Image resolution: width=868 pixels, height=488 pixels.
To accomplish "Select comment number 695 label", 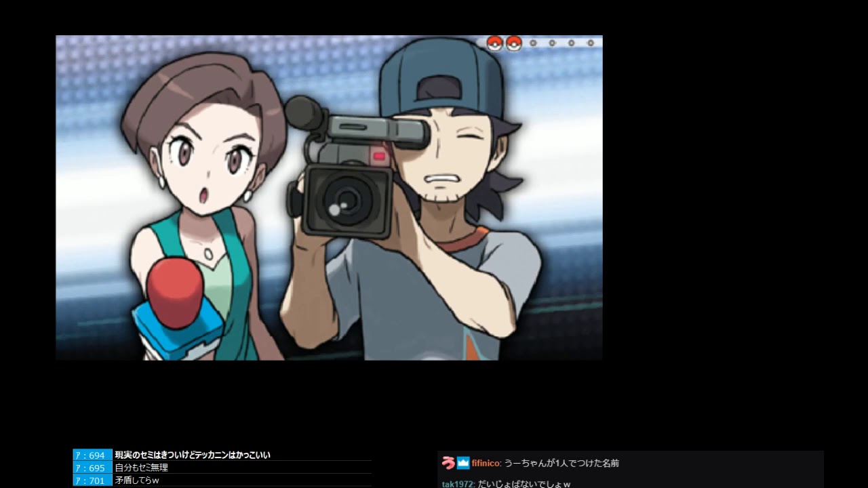I will [92, 468].
